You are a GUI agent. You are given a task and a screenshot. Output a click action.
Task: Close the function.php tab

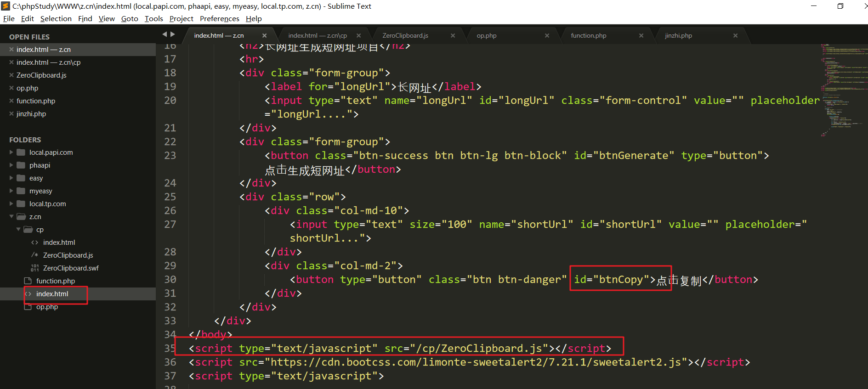[x=641, y=35]
